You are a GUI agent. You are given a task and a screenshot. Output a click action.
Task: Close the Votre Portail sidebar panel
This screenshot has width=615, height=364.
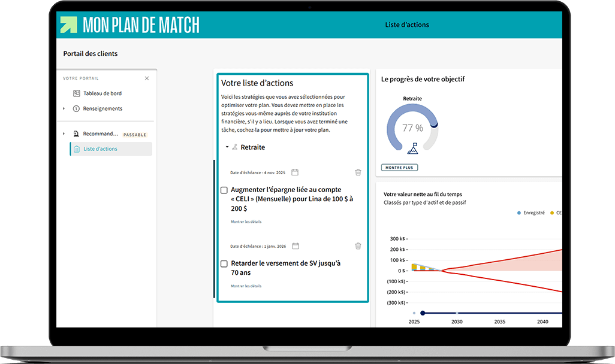coord(146,78)
